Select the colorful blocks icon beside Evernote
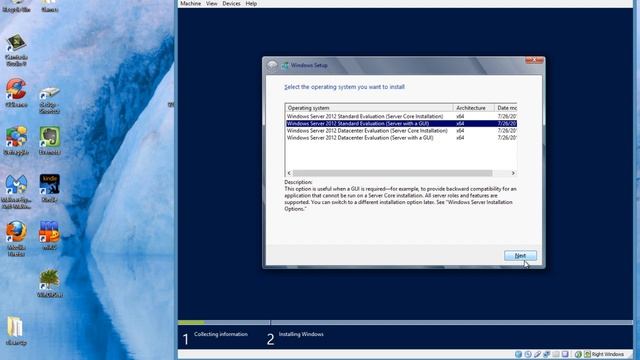This screenshot has height=360, width=640. click(x=16, y=140)
